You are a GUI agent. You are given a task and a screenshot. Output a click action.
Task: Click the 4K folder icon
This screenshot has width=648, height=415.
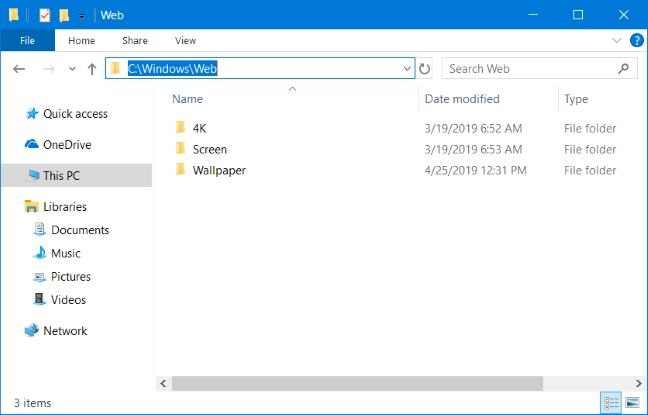pos(180,128)
